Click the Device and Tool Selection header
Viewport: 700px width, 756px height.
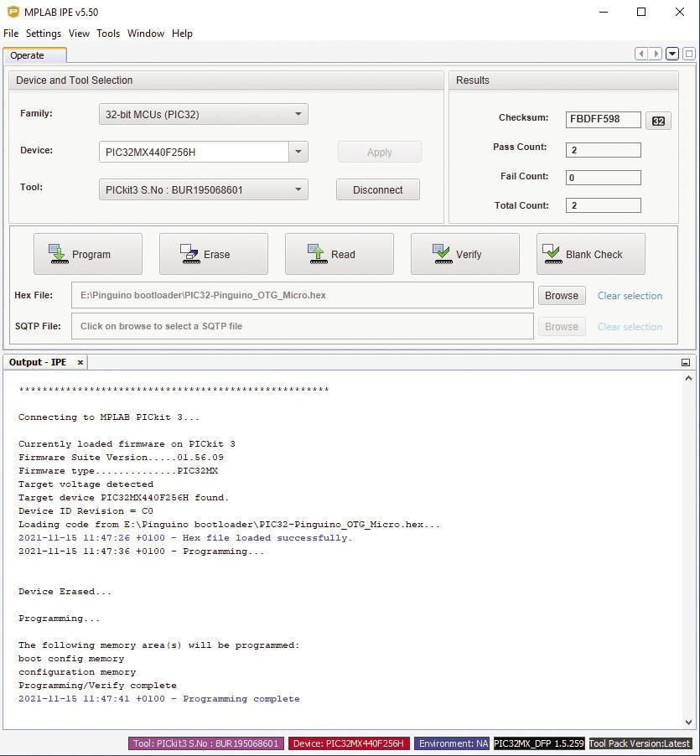click(x=226, y=80)
